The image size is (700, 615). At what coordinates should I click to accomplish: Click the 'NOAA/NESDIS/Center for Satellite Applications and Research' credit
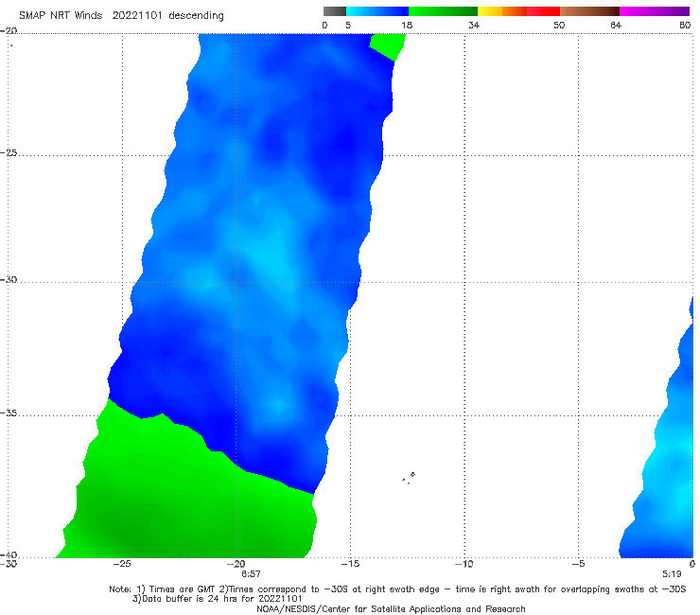tap(391, 609)
